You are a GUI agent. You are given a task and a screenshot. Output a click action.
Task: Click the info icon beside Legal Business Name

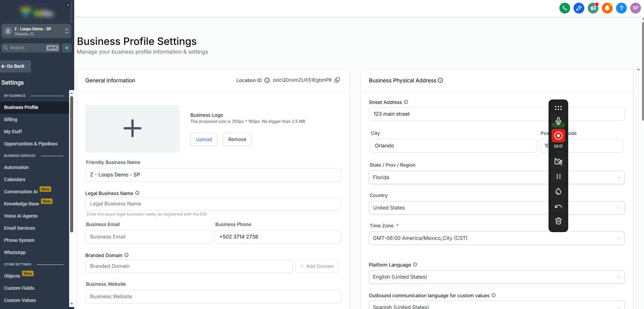[137, 193]
